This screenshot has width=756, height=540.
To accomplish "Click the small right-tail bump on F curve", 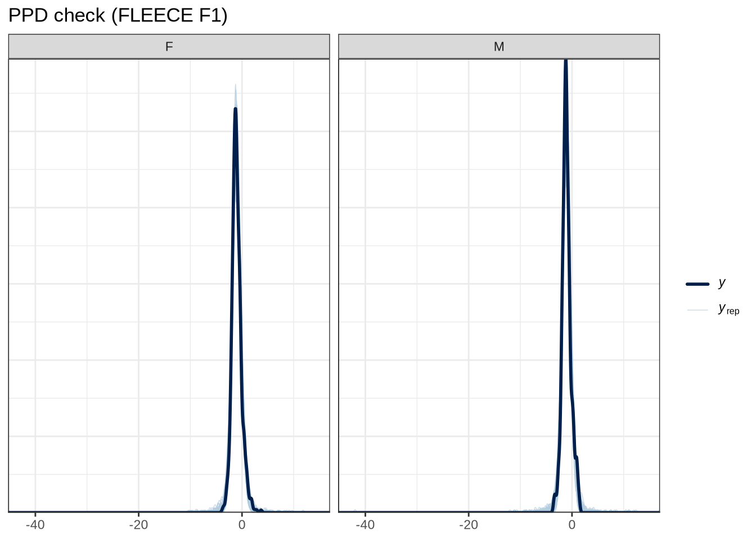I will [x=251, y=499].
